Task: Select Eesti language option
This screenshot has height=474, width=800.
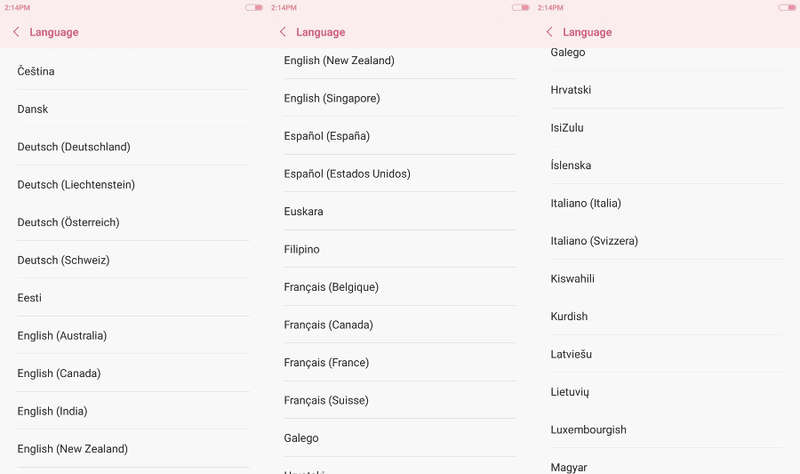Action: (30, 298)
